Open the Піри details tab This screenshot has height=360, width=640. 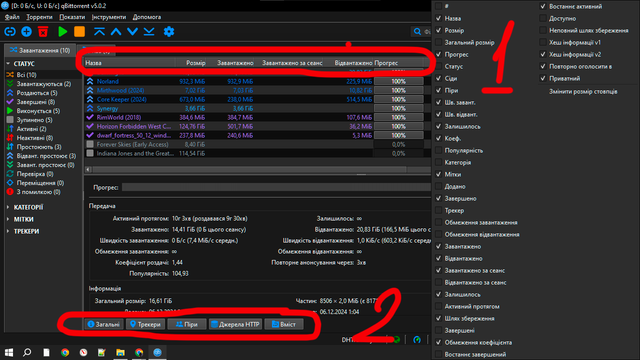point(187,324)
